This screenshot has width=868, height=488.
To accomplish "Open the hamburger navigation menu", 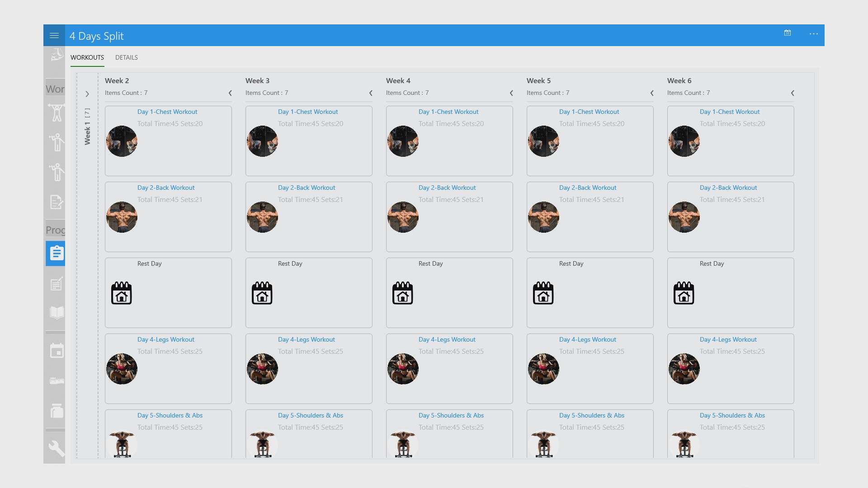I will click(x=54, y=35).
